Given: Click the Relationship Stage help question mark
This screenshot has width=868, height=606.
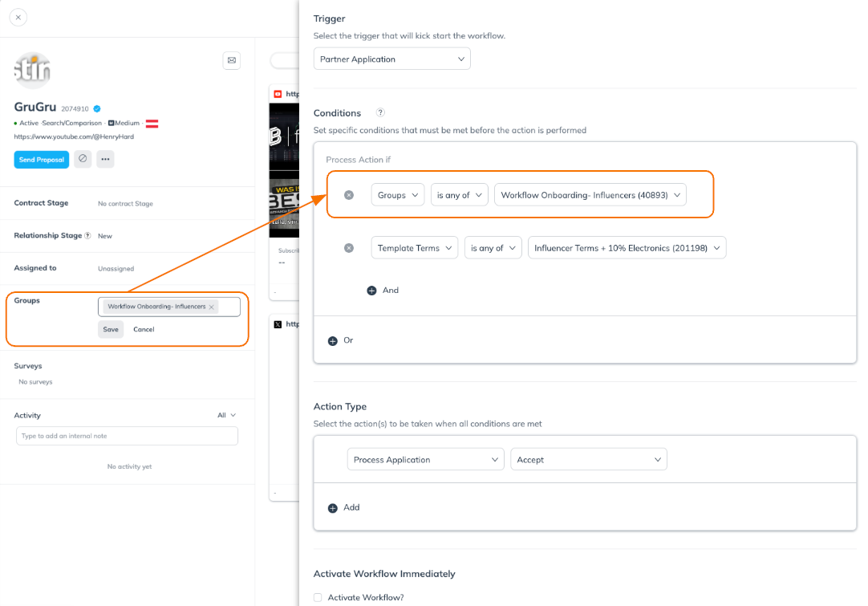Looking at the screenshot, I should (87, 235).
